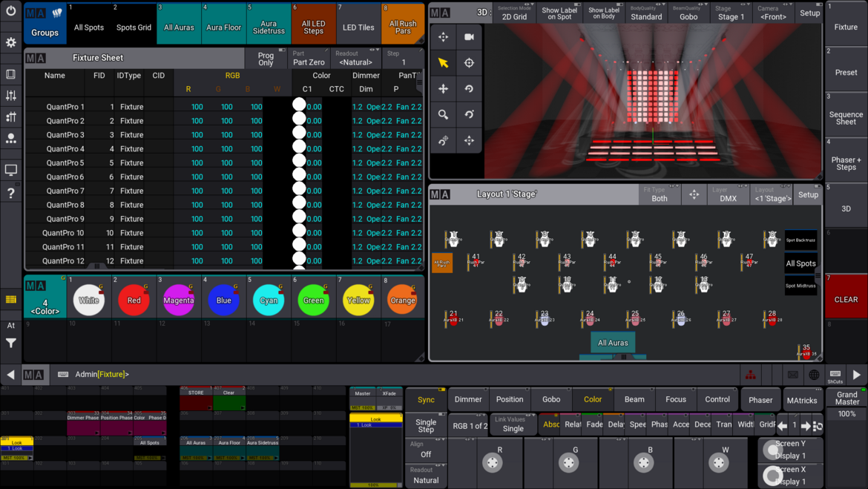Toggle Prog Only in Fixture Sheet

(266, 58)
